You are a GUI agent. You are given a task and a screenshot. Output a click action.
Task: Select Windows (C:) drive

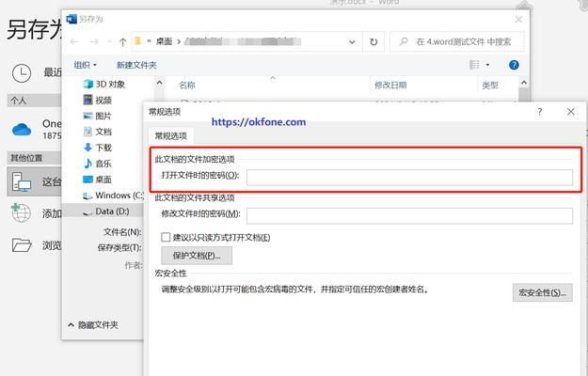(x=113, y=196)
